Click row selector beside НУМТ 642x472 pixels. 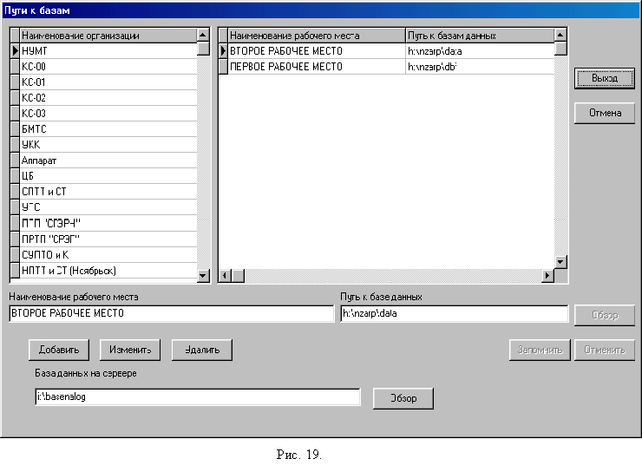[15, 51]
